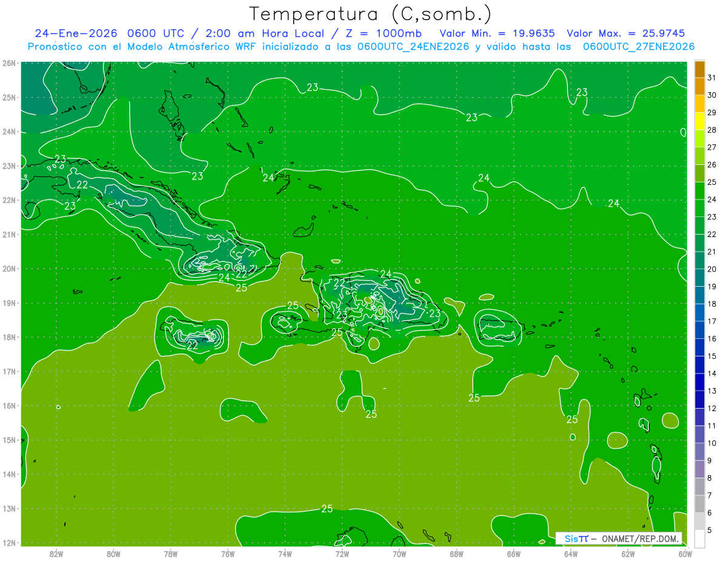
Task: Click the colorbar scale label 15
Action: tap(712, 356)
